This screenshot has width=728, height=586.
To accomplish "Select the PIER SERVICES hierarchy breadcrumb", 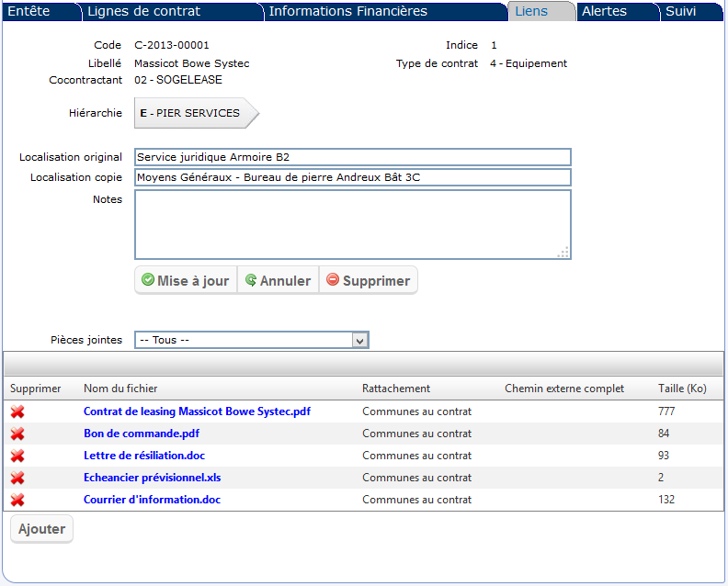I will point(195,113).
